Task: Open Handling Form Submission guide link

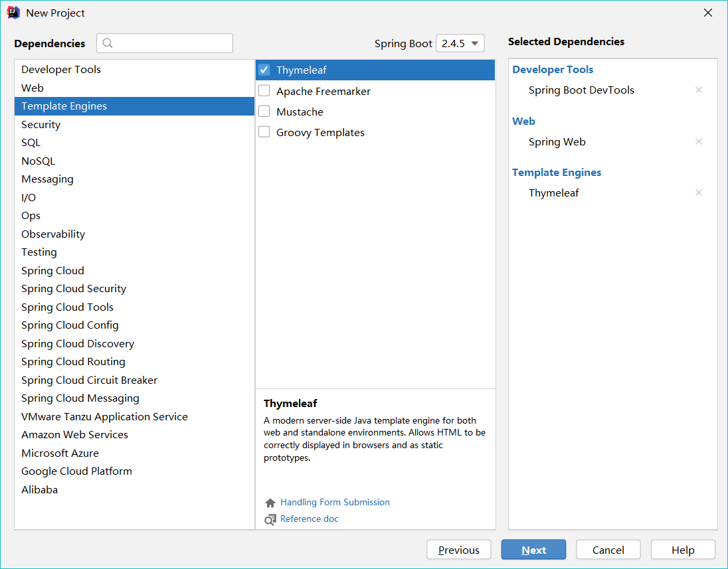Action: click(x=335, y=502)
